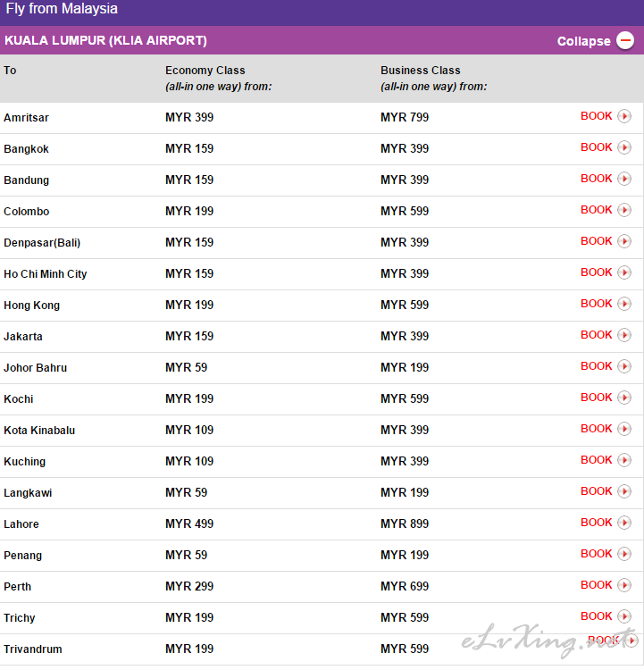Click the arrow icon in the Bangkok row
The width and height of the screenshot is (644, 670).
pyautogui.click(x=624, y=147)
